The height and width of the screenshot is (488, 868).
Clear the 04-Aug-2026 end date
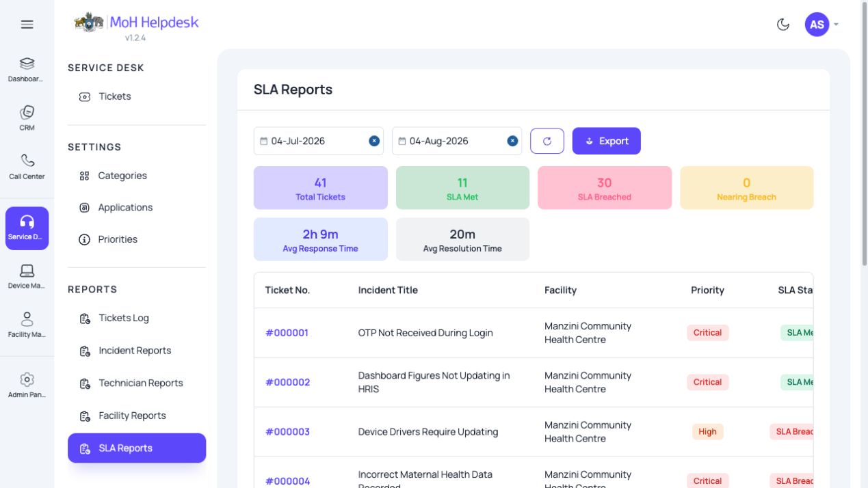tap(512, 141)
